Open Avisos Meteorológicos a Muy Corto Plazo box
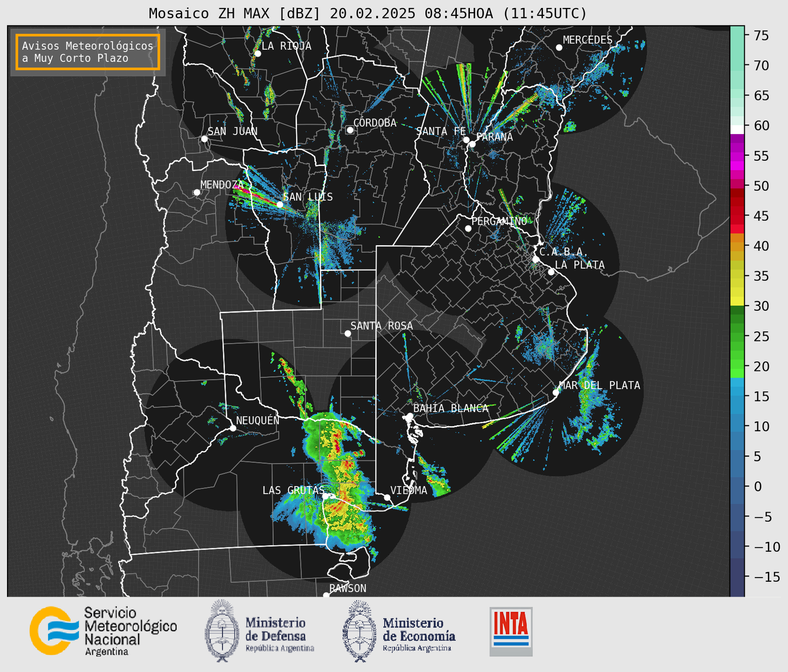Image resolution: width=788 pixels, height=672 pixels. pos(88,52)
